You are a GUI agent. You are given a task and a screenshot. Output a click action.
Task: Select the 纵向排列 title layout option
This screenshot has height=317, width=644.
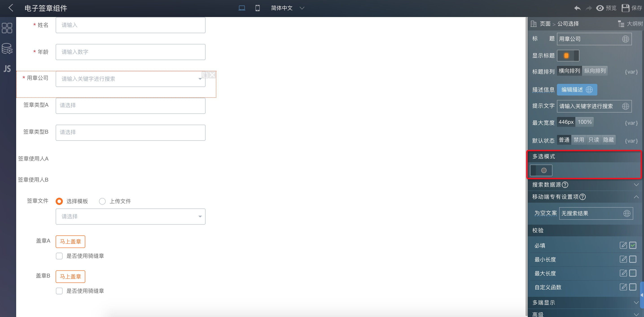pos(594,71)
